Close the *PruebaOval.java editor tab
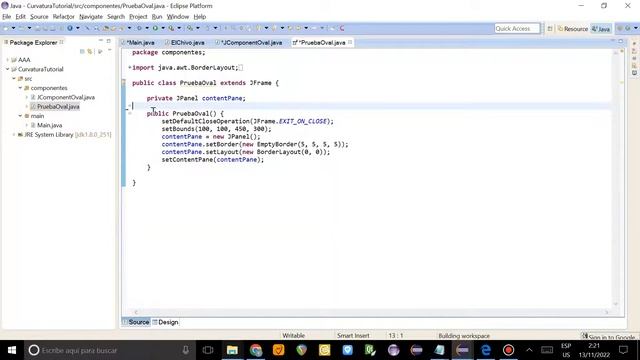The width and height of the screenshot is (640, 360). (350, 42)
